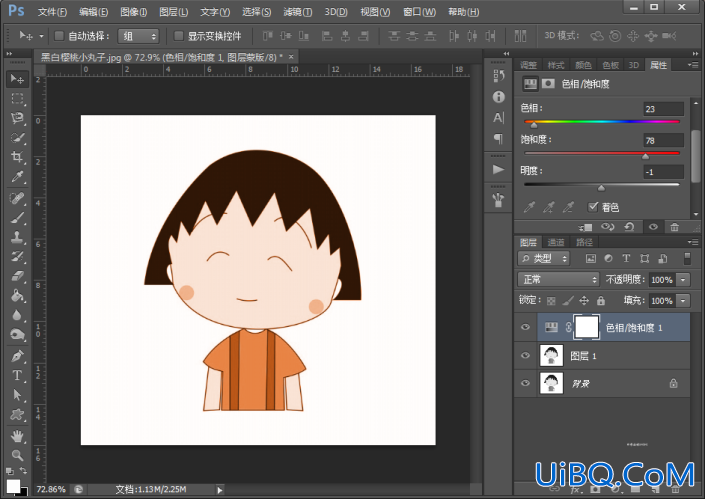Open the Paragraph panel icon
Screen dimensions: 705x499
(498, 138)
